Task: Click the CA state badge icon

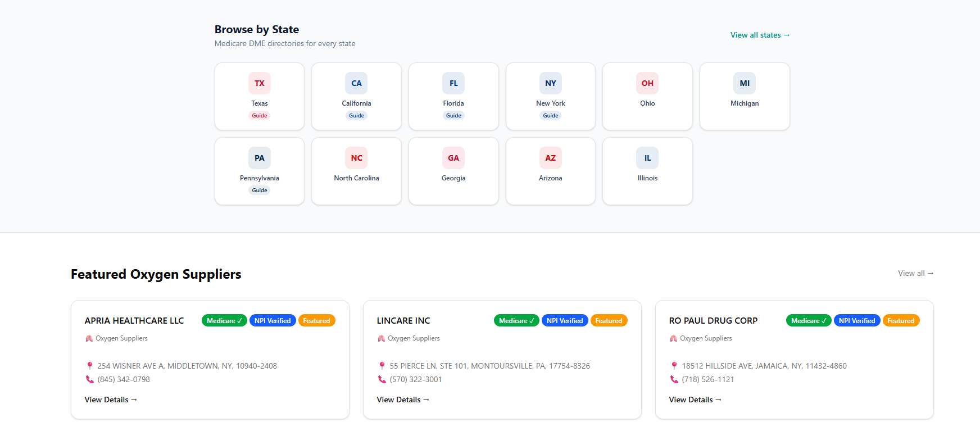Action: pos(356,83)
